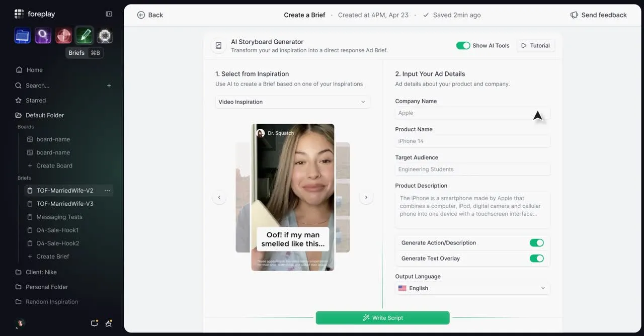Click the Starred star icon
This screenshot has width=644, height=336.
click(x=19, y=100)
